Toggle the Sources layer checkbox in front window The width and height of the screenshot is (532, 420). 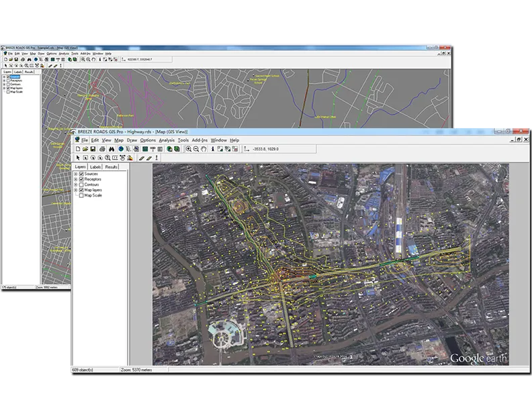pos(82,174)
